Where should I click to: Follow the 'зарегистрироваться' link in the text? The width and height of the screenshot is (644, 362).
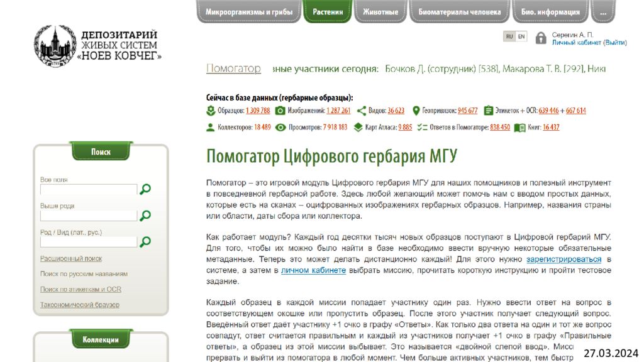[563, 260]
